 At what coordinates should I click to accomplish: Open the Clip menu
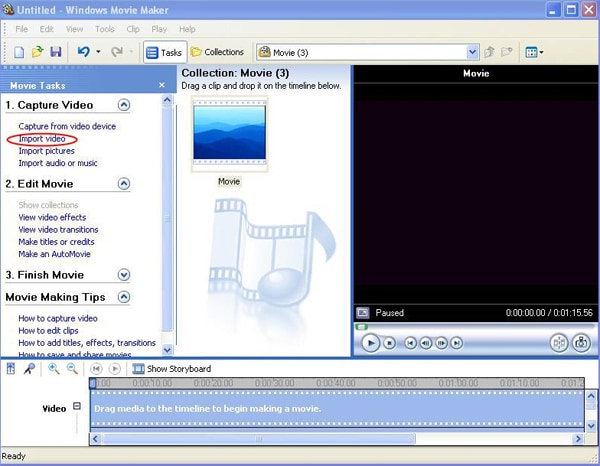(133, 29)
